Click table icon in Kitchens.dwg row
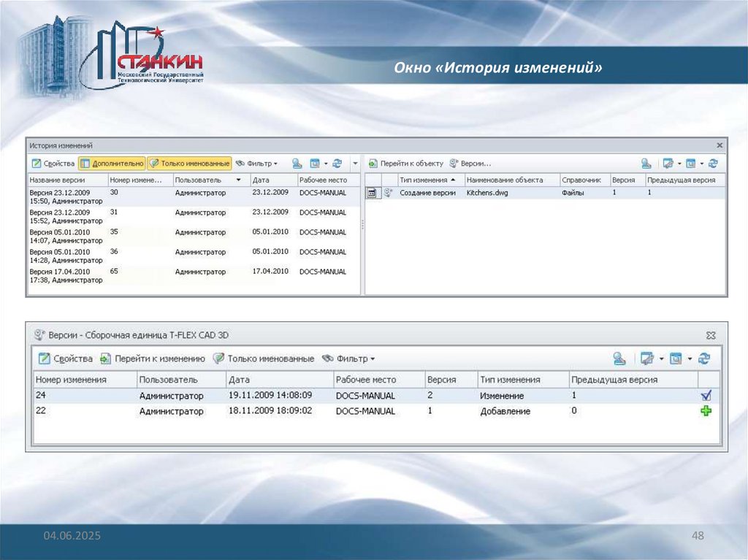The height and width of the screenshot is (560, 748). click(372, 193)
